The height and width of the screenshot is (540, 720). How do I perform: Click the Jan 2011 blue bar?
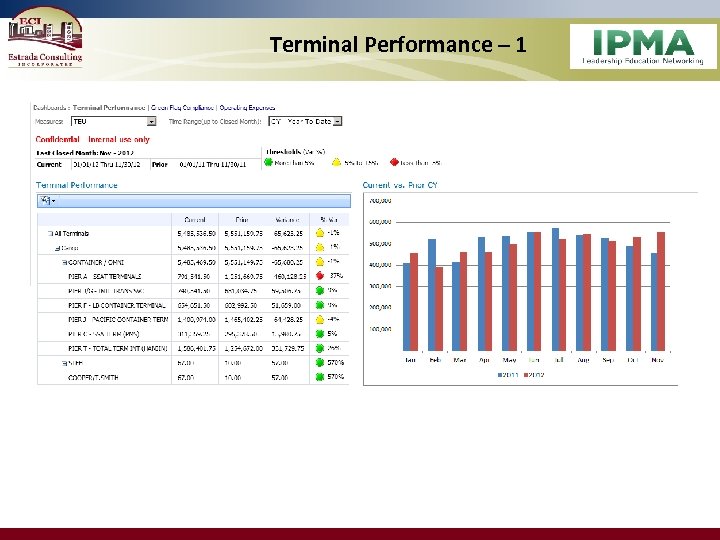(x=406, y=307)
